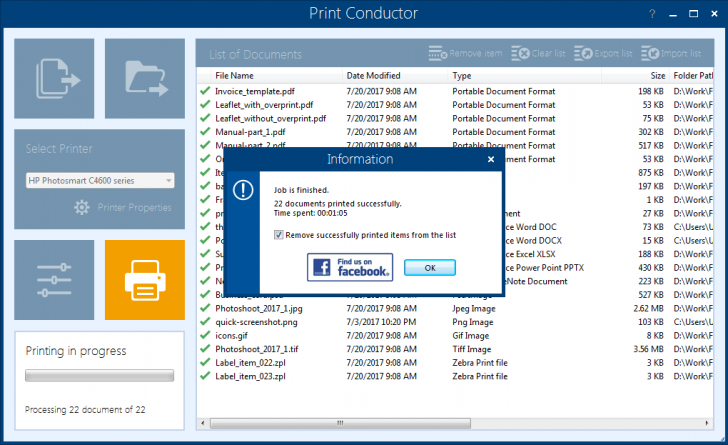Click the Export list toolbar icon
This screenshot has width=728, height=445.
(x=583, y=53)
